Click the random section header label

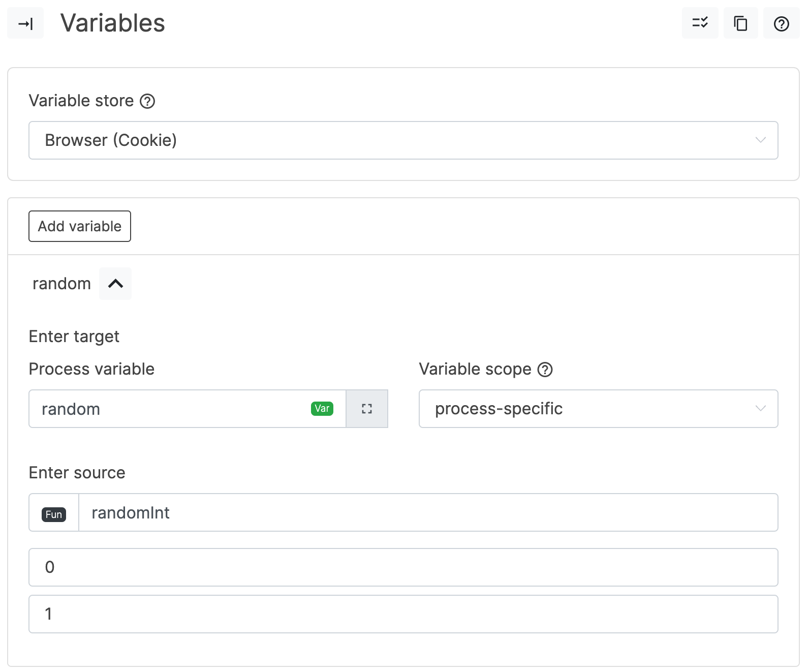click(61, 283)
